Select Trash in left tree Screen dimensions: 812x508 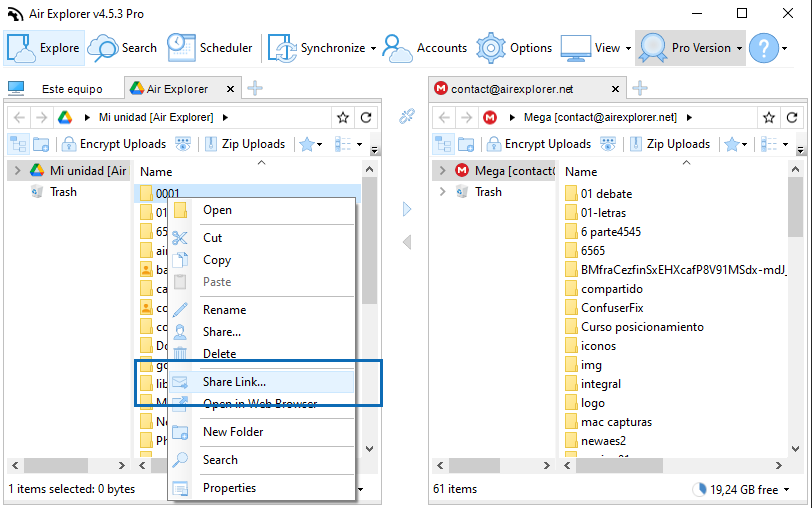coord(63,192)
